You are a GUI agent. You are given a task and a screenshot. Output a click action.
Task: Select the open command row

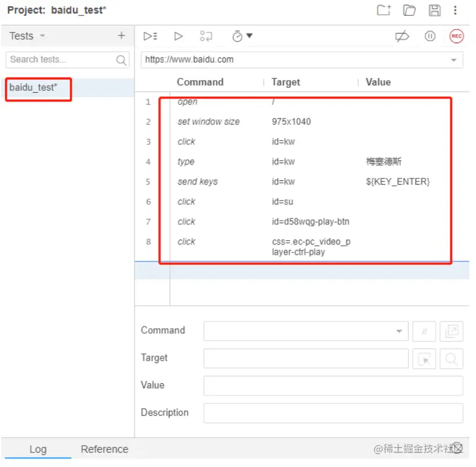point(302,102)
